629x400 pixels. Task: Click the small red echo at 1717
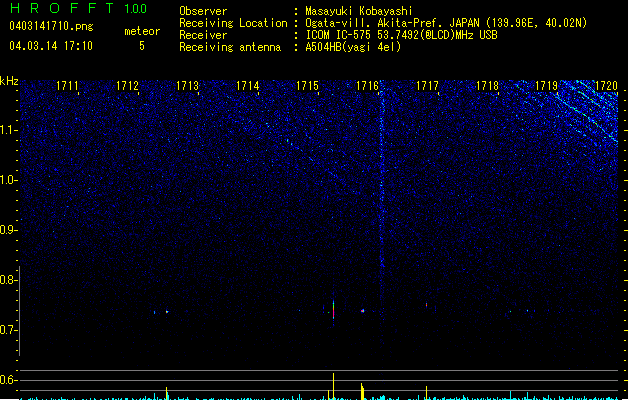point(426,305)
